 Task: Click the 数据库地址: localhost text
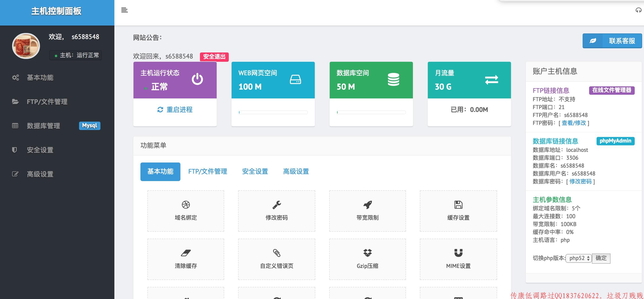click(x=560, y=150)
